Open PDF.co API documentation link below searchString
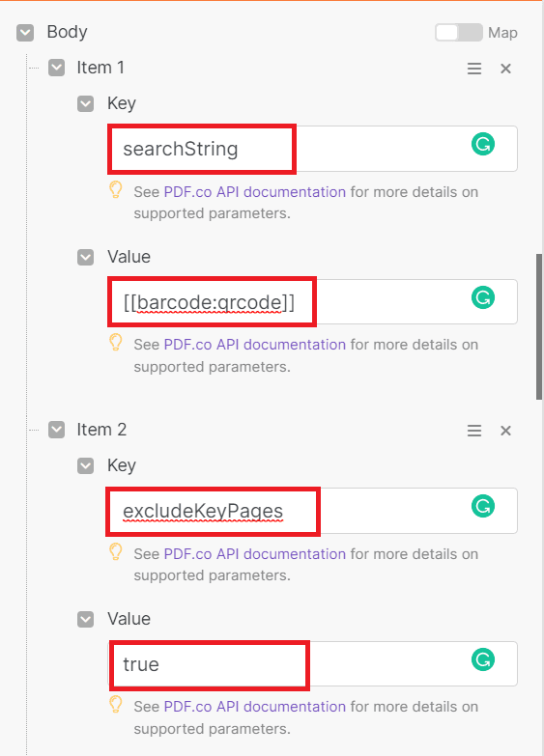544x756 pixels. [x=255, y=192]
